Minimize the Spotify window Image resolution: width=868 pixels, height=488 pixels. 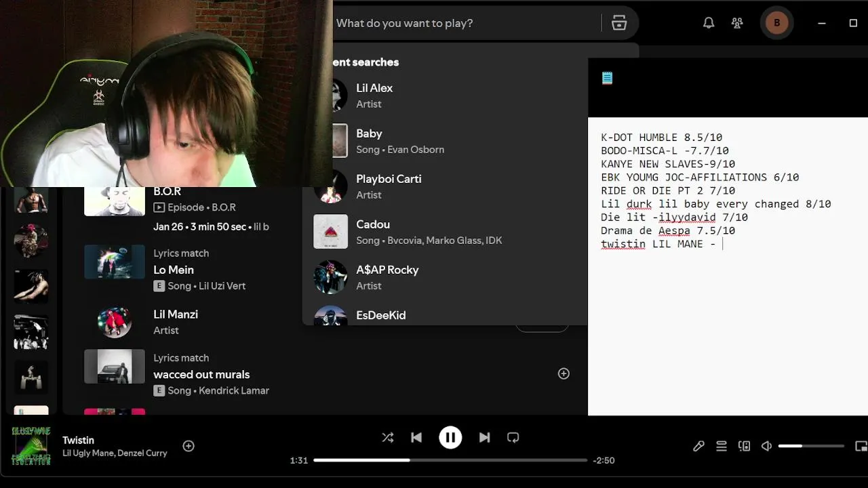[x=822, y=23]
